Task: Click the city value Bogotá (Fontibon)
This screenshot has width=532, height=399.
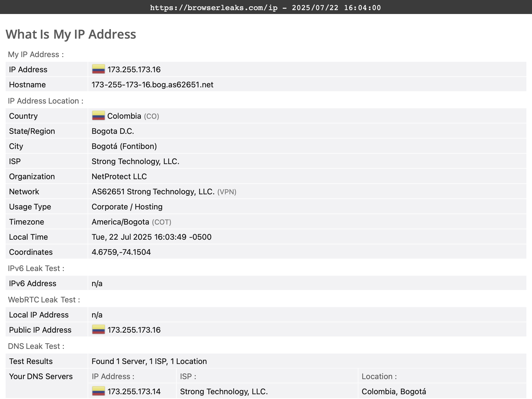Action: (124, 146)
